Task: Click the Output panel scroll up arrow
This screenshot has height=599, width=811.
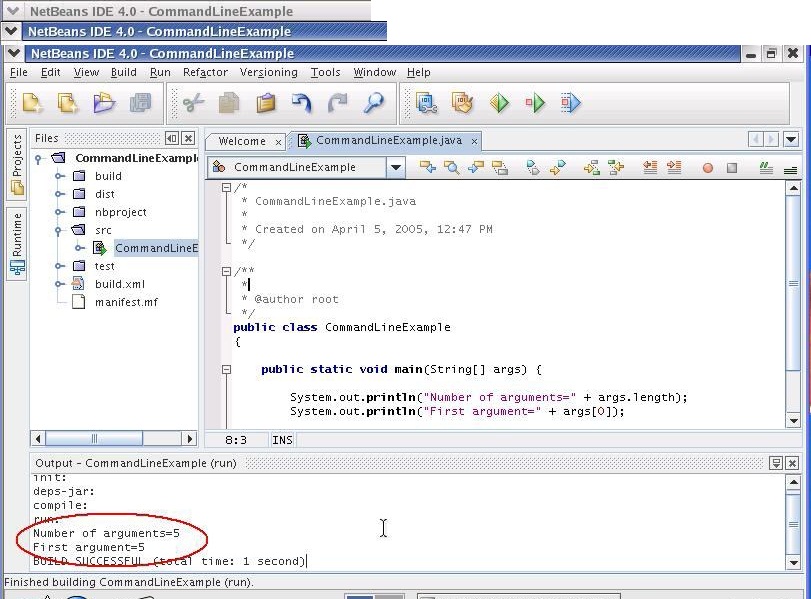Action: [x=793, y=483]
